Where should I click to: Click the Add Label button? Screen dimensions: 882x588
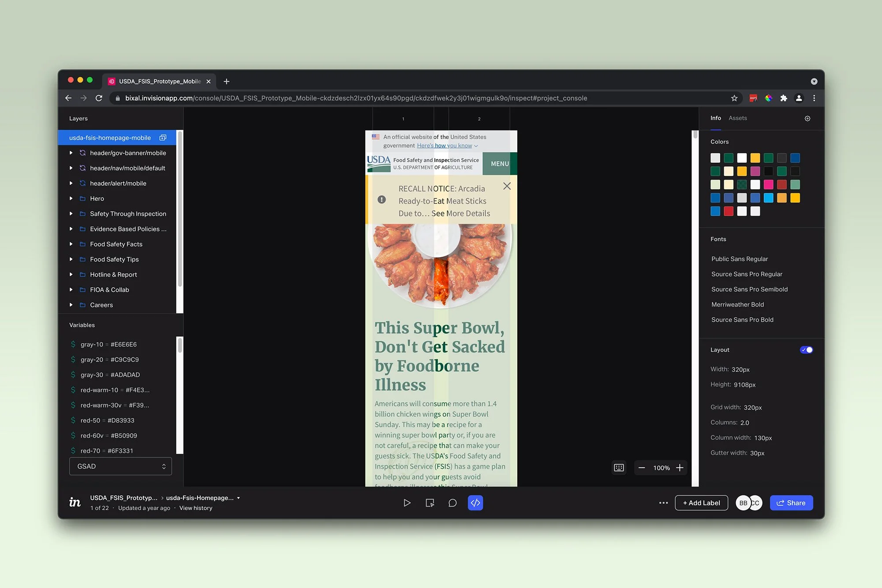[701, 503]
